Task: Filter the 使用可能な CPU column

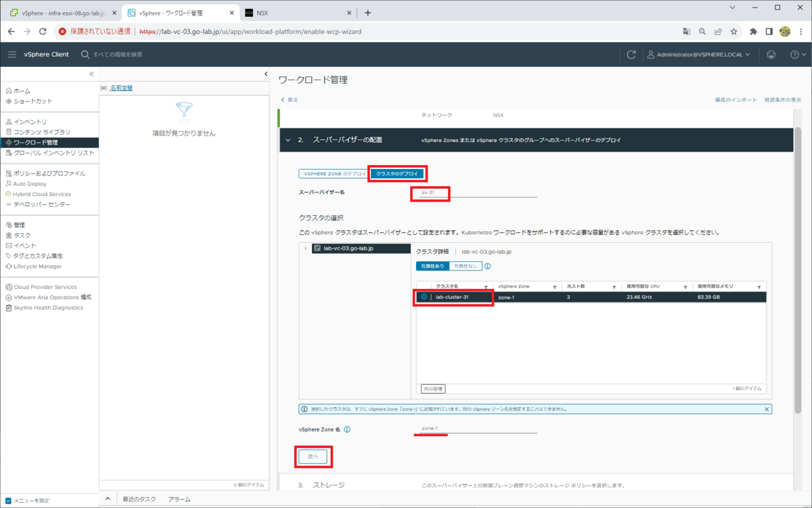Action: [685, 287]
